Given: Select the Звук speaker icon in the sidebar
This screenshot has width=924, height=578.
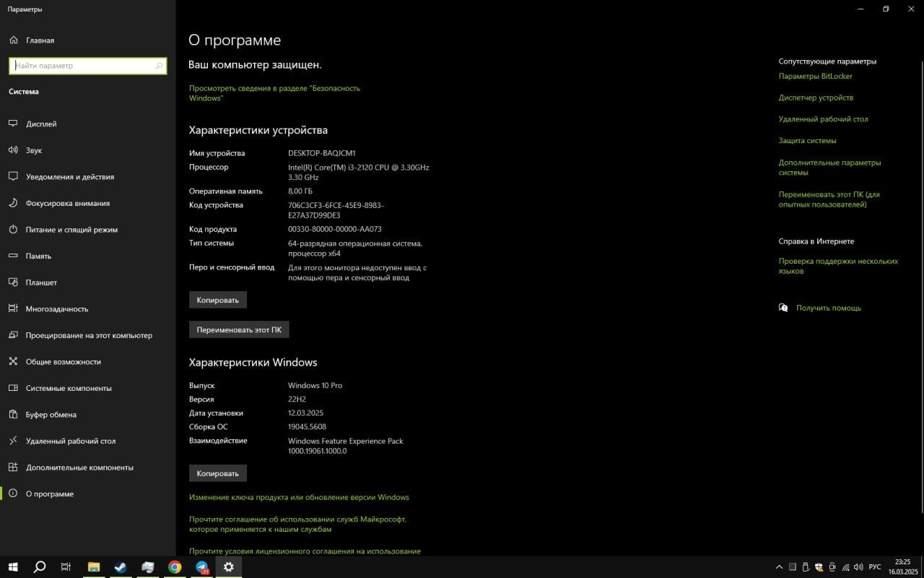Looking at the screenshot, I should [x=13, y=150].
